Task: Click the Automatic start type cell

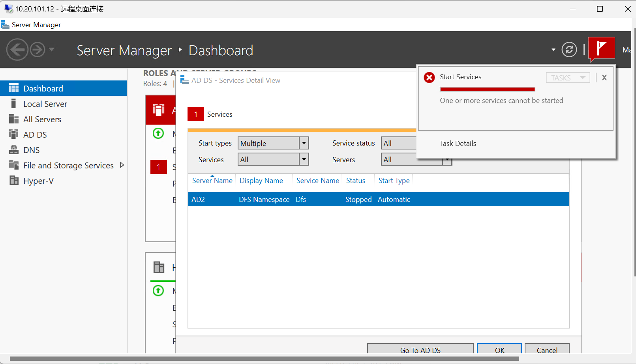Action: (x=394, y=200)
